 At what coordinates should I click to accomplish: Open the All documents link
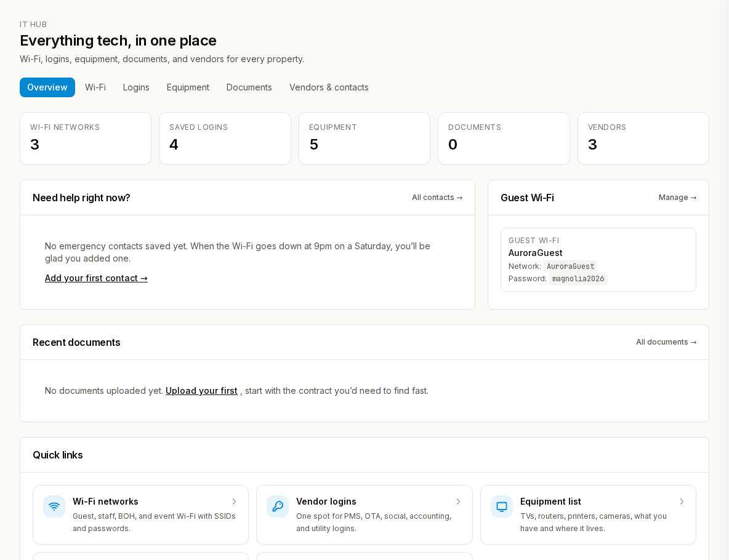[666, 342]
